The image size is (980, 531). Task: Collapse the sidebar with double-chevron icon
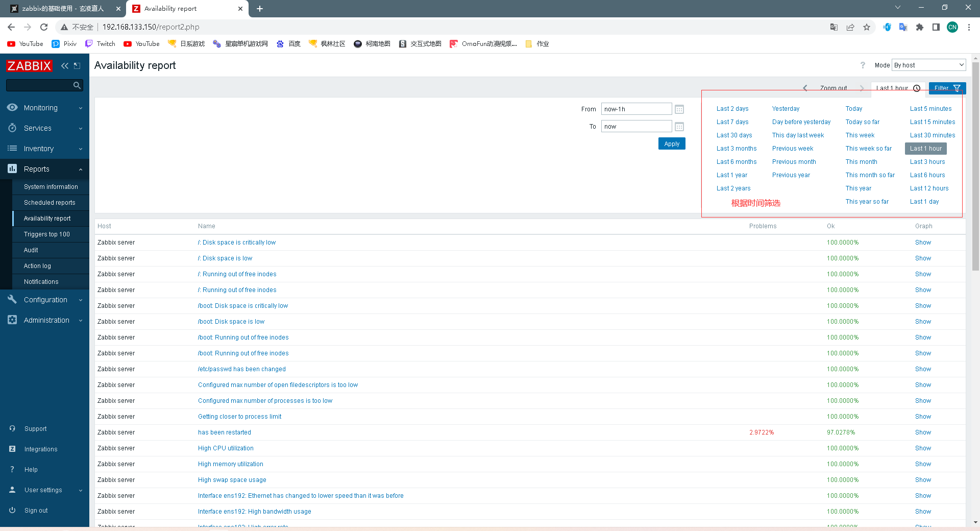coord(65,65)
